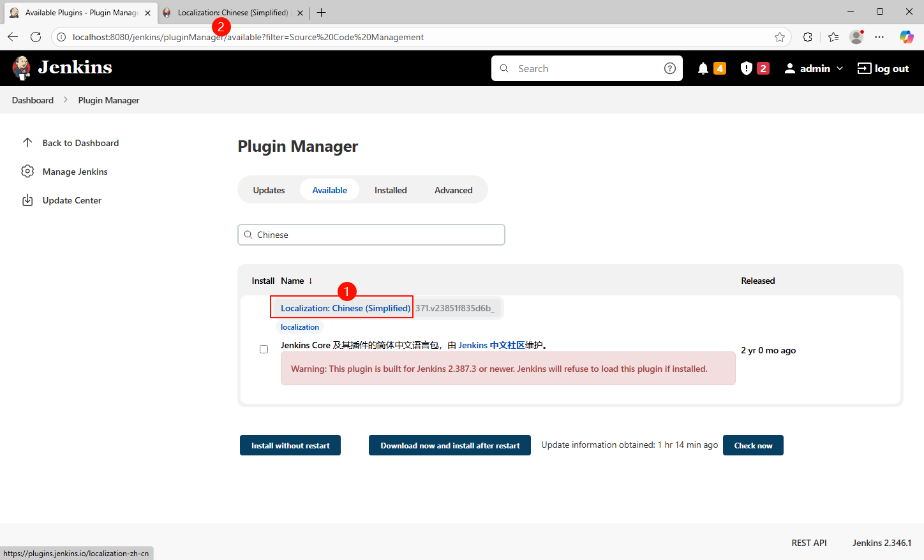This screenshot has height=560, width=924.
Task: Click Dashboard in the breadcrumb
Action: tap(33, 100)
